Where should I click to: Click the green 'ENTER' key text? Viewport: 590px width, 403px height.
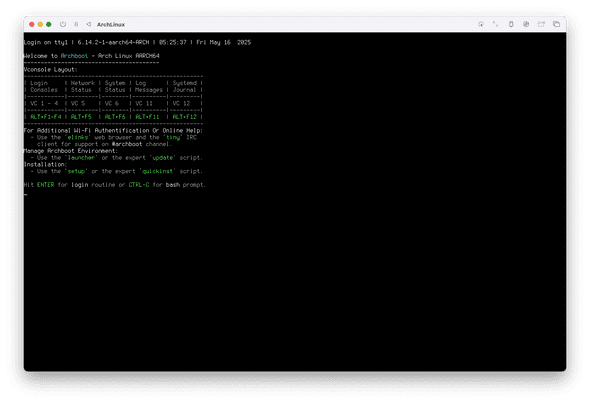pyautogui.click(x=46, y=185)
